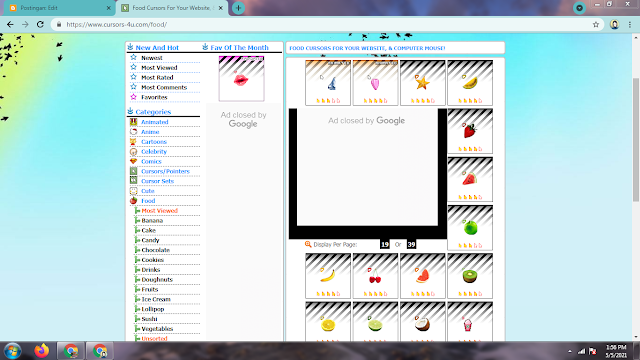Select the Lollipop food subcategory

click(153, 309)
